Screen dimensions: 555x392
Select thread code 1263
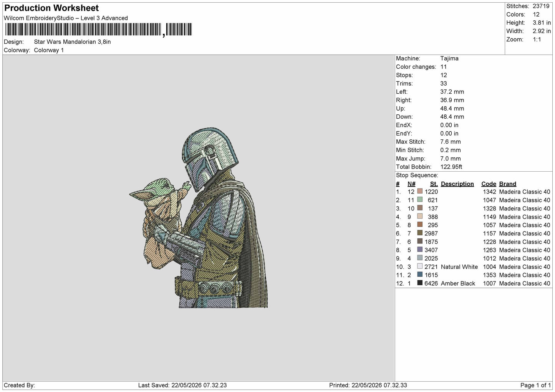pyautogui.click(x=489, y=250)
